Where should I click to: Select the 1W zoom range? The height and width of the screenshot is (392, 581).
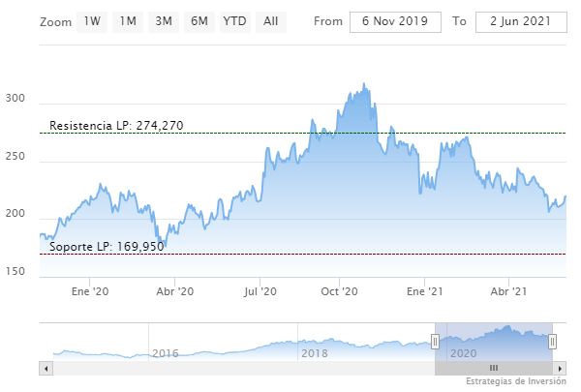[92, 21]
